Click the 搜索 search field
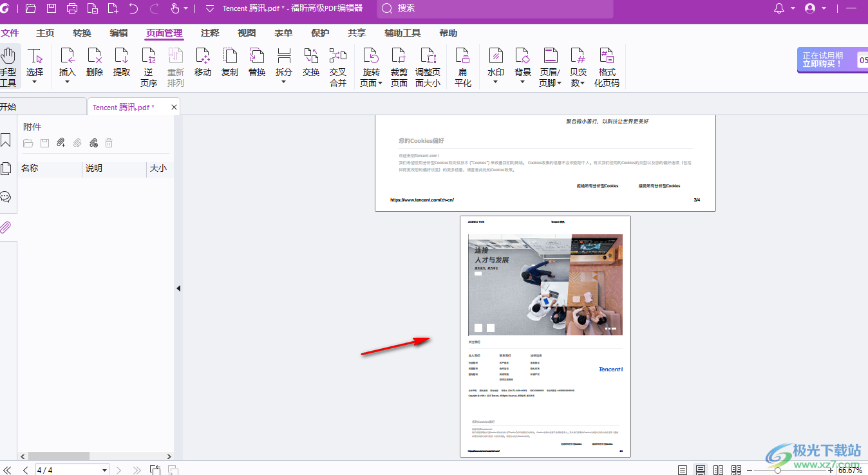Screen dimensions: 868x475 coord(495,8)
